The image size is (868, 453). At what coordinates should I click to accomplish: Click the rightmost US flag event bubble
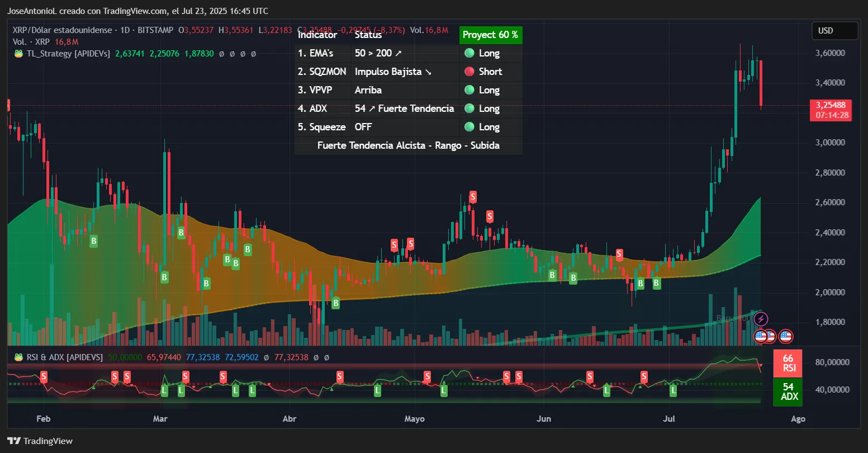pyautogui.click(x=786, y=336)
